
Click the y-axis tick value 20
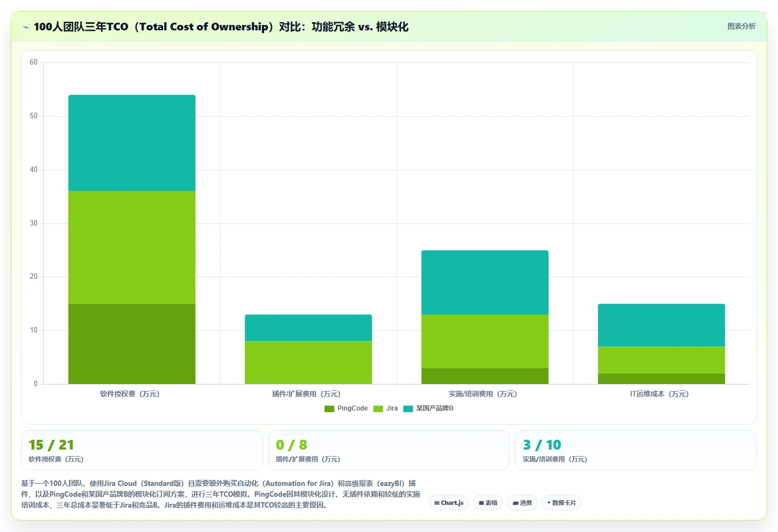(34, 277)
